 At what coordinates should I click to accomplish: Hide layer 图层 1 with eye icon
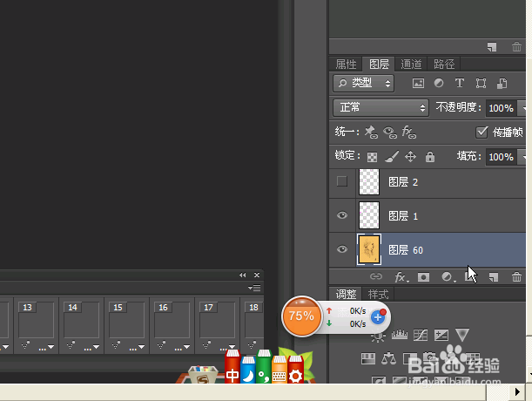[342, 215]
